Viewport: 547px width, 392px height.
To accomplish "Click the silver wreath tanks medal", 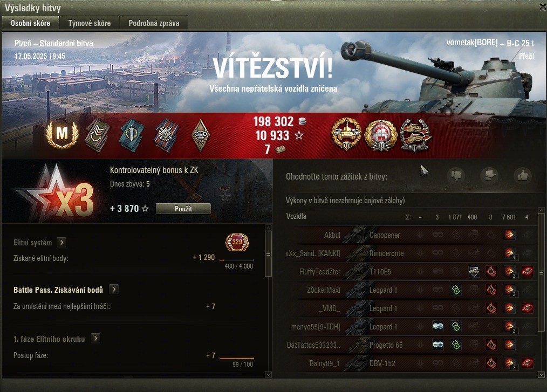I will pos(415,135).
